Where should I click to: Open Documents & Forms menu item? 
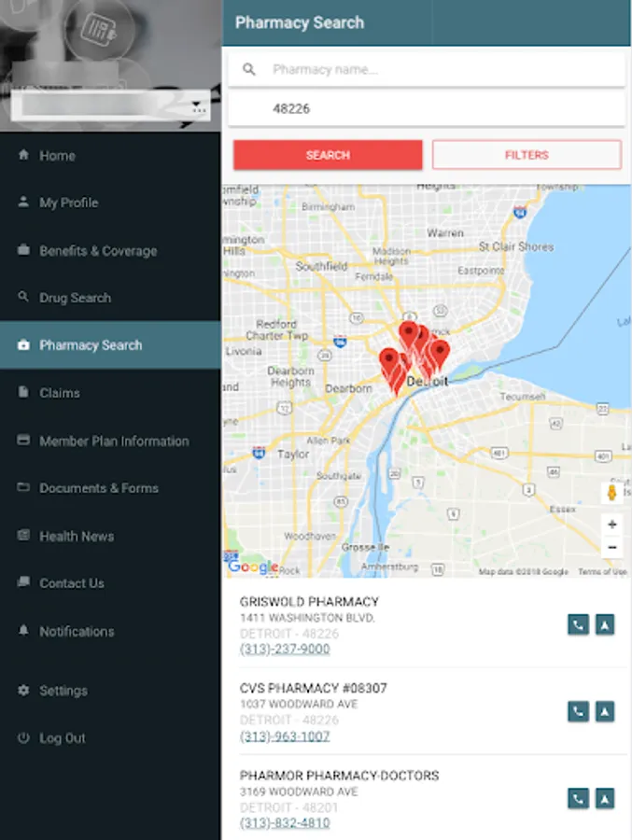110,487
